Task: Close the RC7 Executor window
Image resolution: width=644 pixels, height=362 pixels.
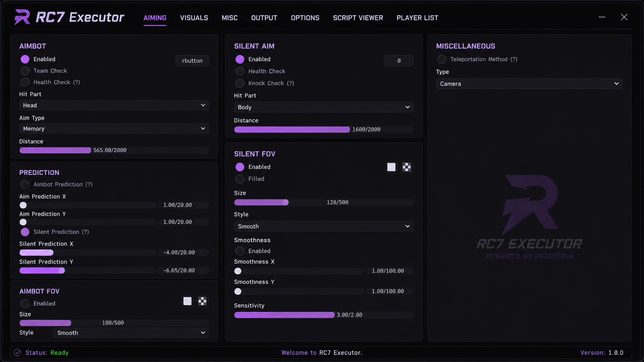Action: [624, 17]
